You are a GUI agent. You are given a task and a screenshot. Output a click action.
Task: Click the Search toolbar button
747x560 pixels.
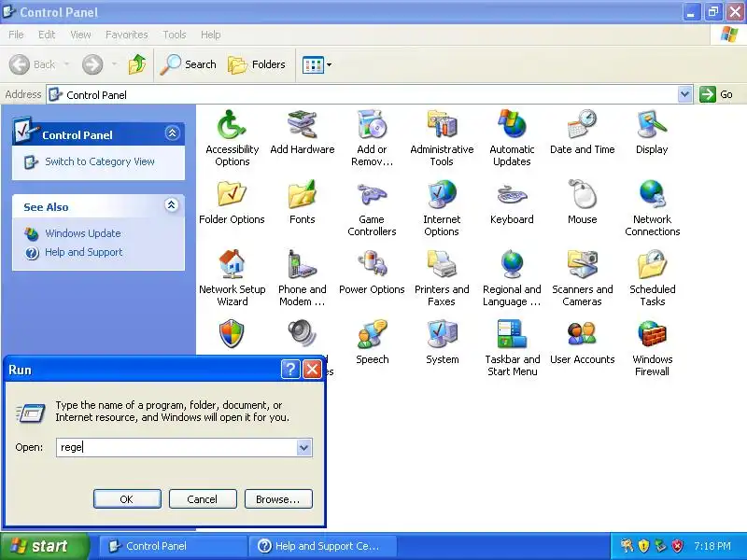pos(189,64)
